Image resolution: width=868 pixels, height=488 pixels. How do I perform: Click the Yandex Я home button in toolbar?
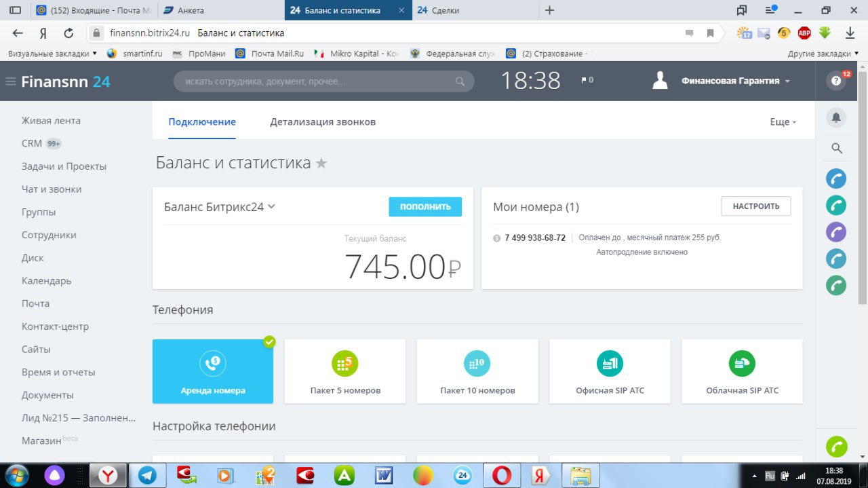[x=43, y=33]
